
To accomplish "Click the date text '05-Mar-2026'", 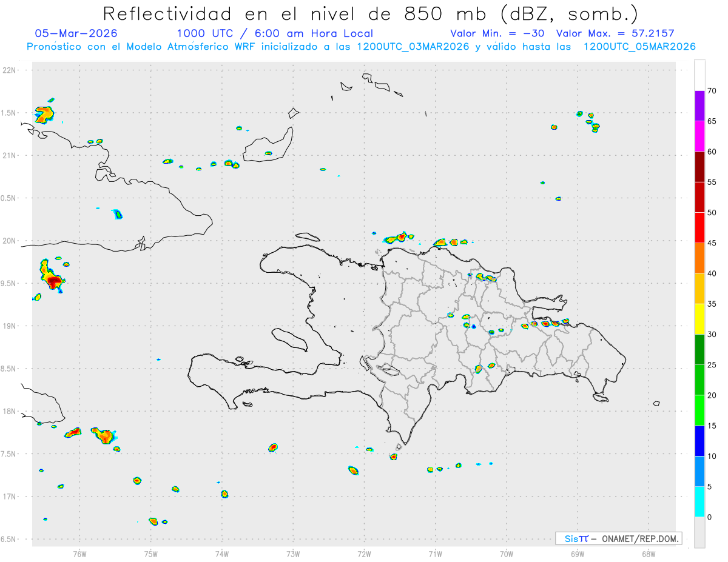I will coord(76,33).
